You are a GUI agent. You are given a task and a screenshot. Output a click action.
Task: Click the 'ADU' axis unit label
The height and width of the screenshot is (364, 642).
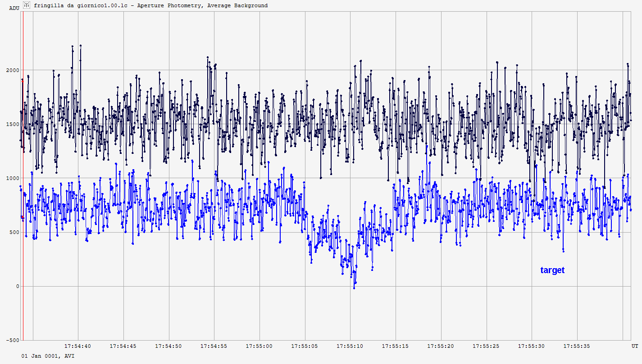point(14,8)
